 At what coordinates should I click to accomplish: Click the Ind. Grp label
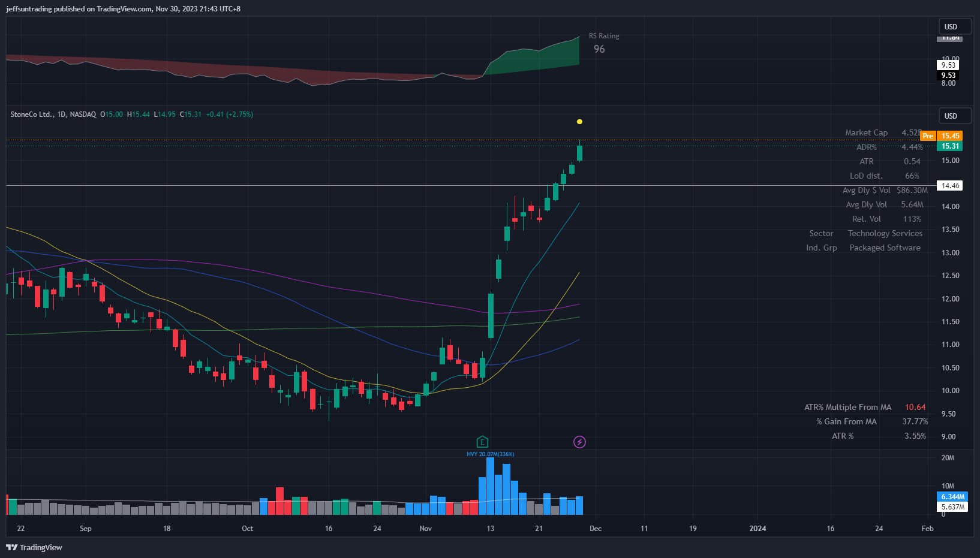point(821,248)
